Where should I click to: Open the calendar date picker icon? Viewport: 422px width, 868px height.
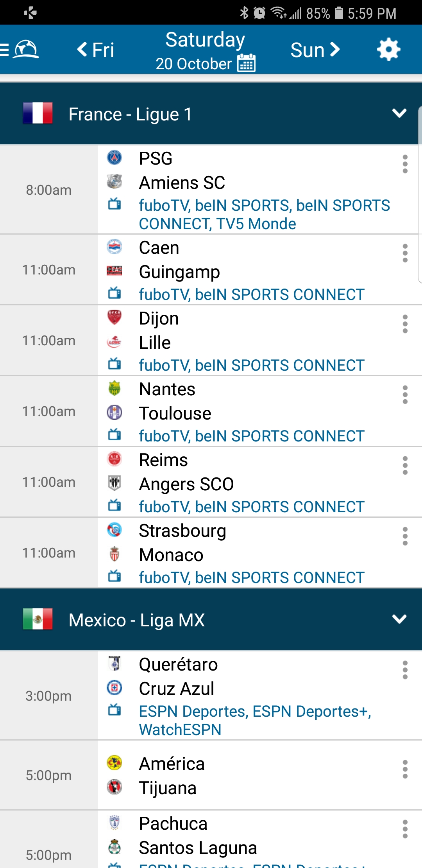[247, 63]
